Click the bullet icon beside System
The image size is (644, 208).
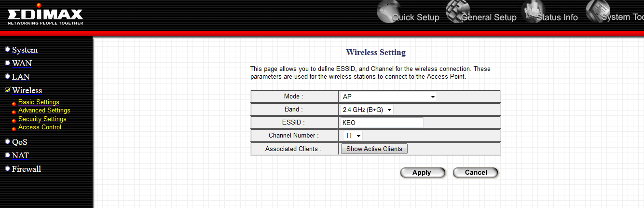(x=7, y=49)
